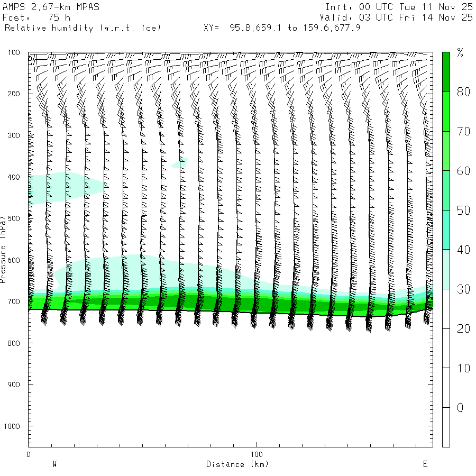Click the 900 hPa pressure axis label
The height and width of the screenshot is (476, 476).
point(14,385)
